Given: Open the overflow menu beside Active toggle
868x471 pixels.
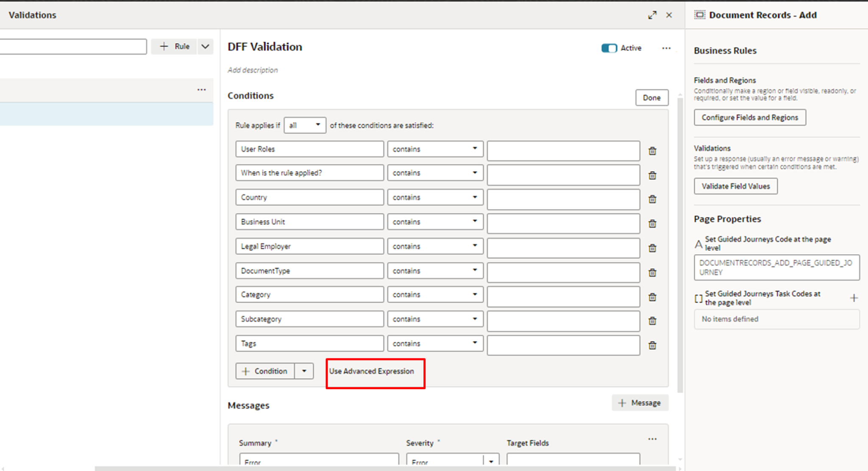Looking at the screenshot, I should 666,48.
